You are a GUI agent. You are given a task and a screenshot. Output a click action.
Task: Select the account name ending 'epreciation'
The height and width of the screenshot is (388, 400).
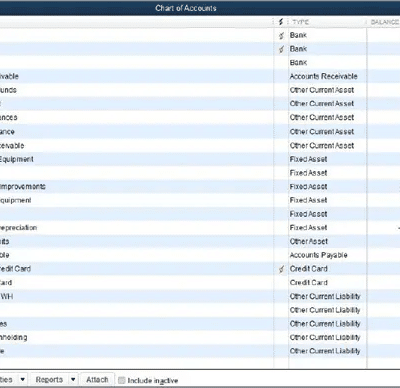coord(18,228)
